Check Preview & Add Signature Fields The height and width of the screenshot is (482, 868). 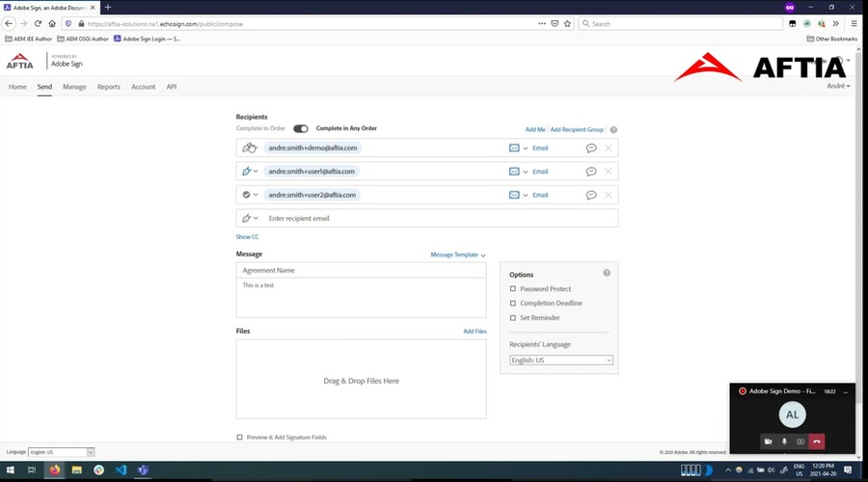(240, 438)
